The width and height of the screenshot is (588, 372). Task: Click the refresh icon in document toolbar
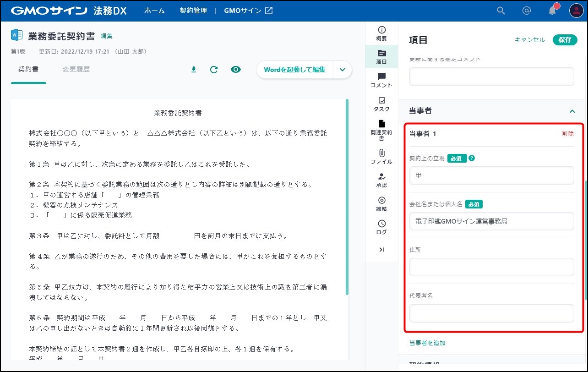click(x=214, y=70)
